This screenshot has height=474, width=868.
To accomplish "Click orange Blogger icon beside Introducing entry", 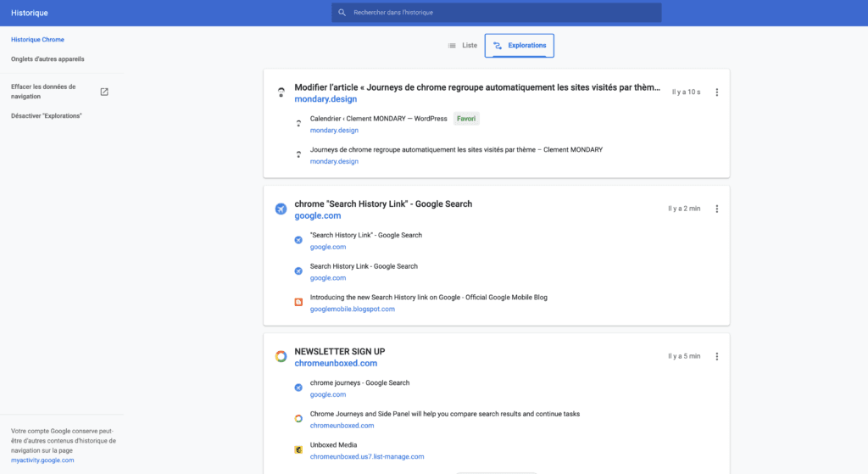I will click(x=298, y=302).
